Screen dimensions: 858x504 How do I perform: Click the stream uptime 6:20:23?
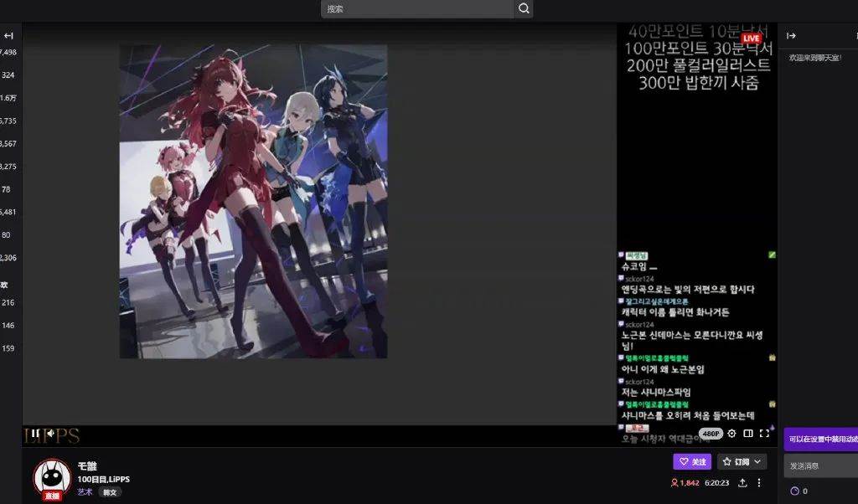pos(717,483)
